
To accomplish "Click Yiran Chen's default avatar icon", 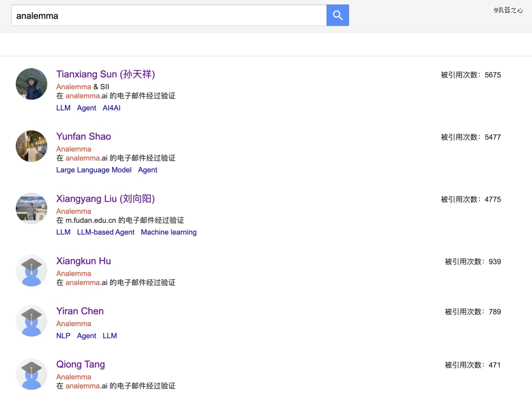I will click(32, 321).
